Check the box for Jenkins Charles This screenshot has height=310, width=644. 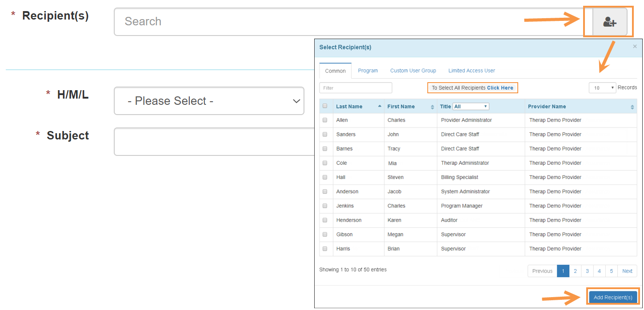(x=325, y=206)
